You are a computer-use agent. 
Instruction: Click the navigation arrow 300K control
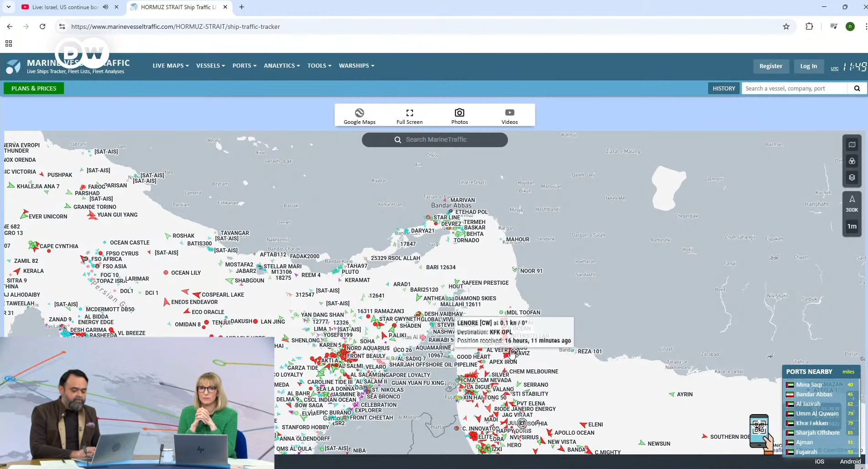click(x=852, y=204)
